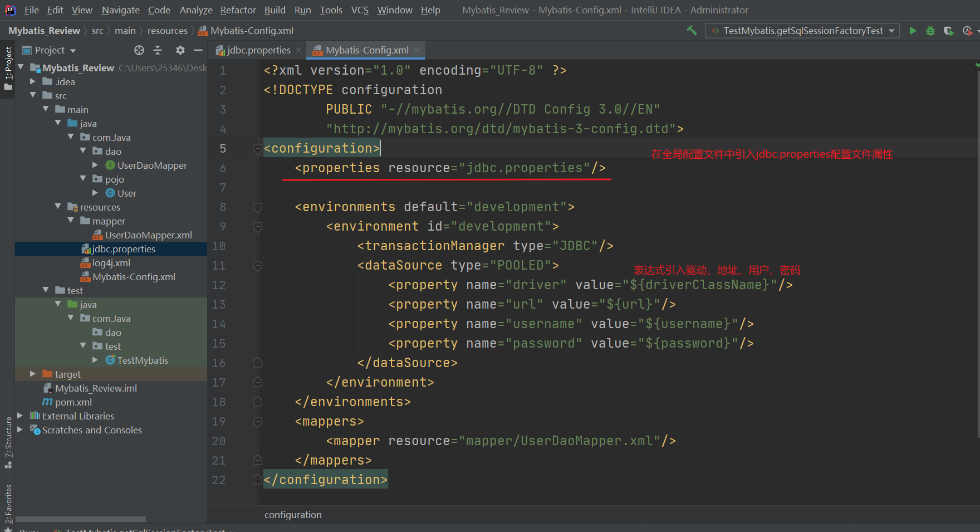The height and width of the screenshot is (532, 980).
Task: Expand the .idea folder
Action: point(33,81)
